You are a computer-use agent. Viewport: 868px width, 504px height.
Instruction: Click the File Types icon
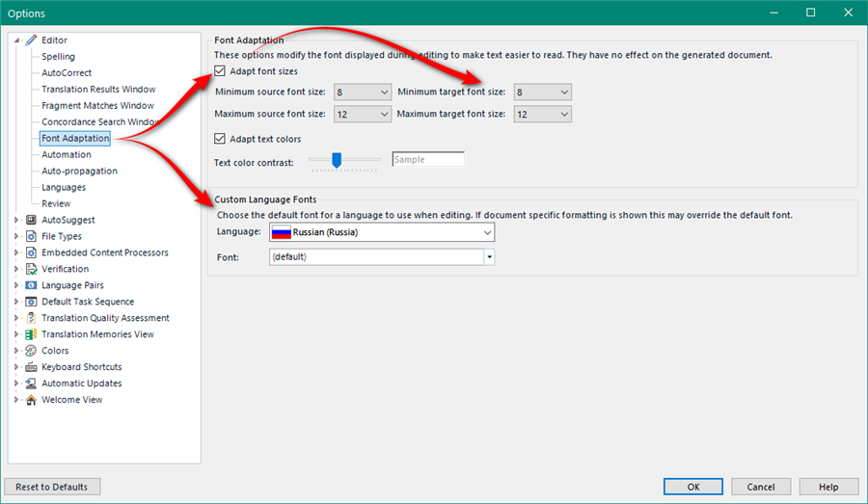click(x=31, y=236)
